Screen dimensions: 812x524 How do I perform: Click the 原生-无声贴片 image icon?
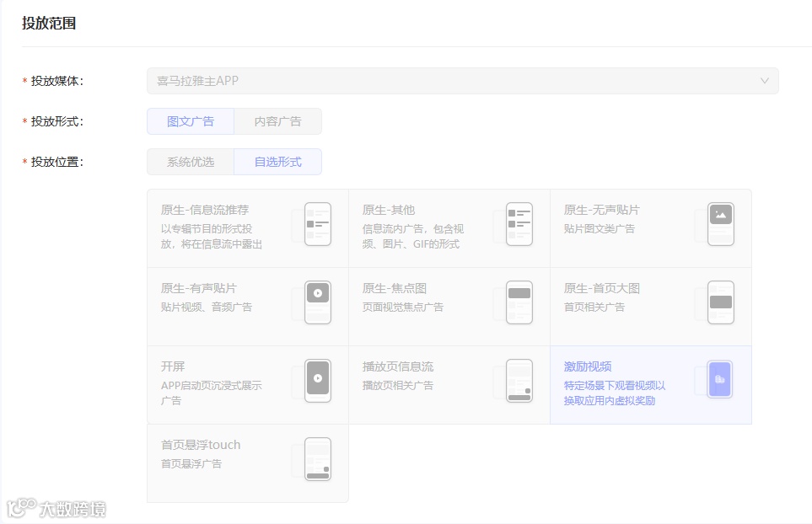tap(721, 224)
